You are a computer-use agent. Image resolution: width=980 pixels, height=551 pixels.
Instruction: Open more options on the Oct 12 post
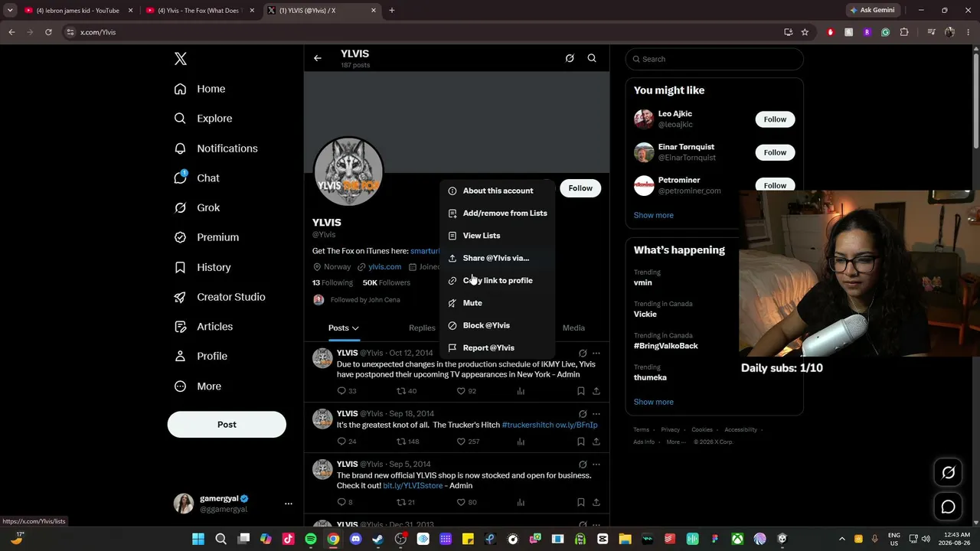tap(596, 353)
